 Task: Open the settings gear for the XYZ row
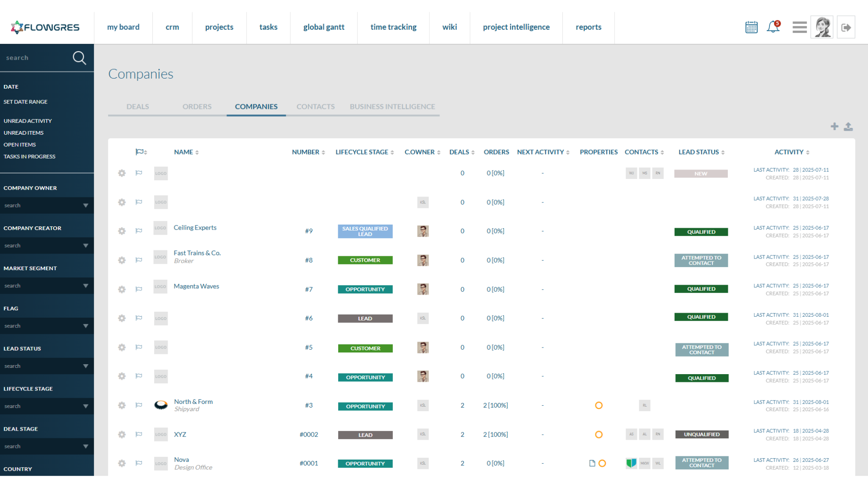[x=122, y=434]
